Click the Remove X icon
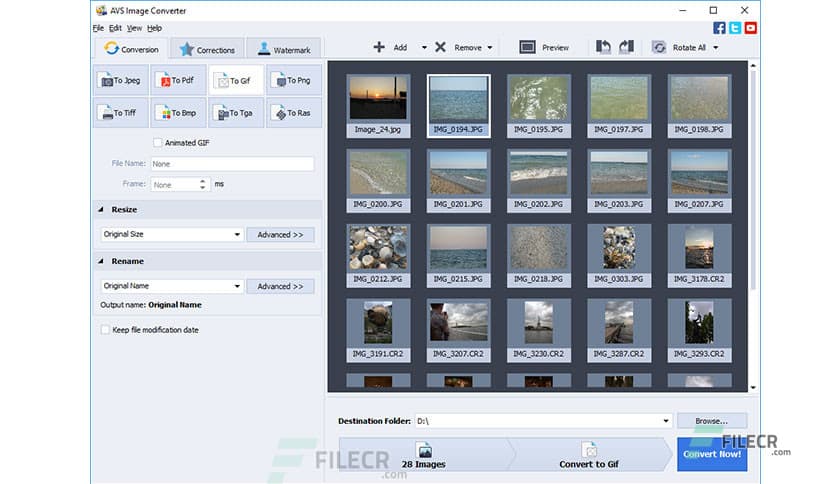The height and width of the screenshot is (484, 836). pyautogui.click(x=440, y=47)
